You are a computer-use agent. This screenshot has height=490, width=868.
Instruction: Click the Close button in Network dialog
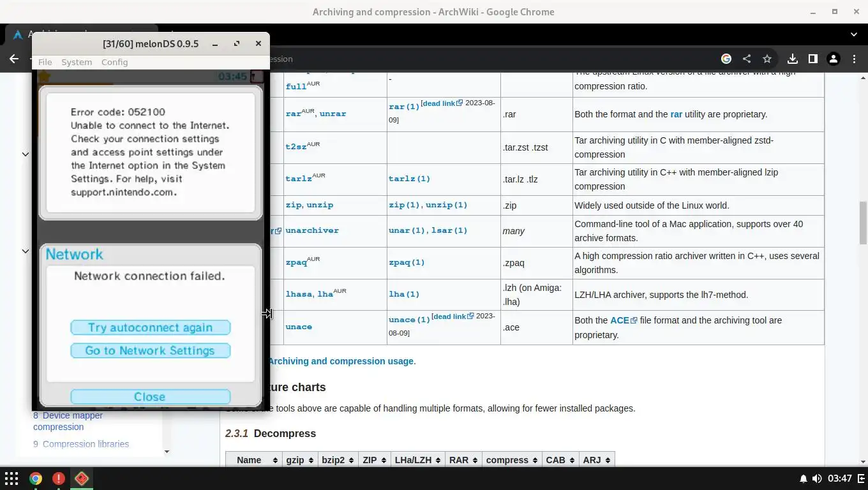[x=150, y=396]
